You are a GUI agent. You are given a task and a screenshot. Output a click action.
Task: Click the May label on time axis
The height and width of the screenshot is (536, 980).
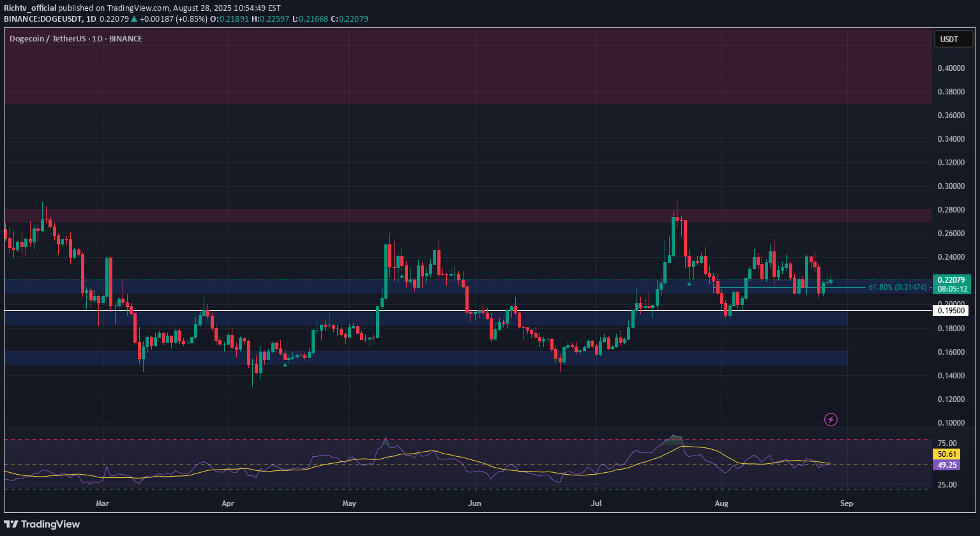[349, 503]
